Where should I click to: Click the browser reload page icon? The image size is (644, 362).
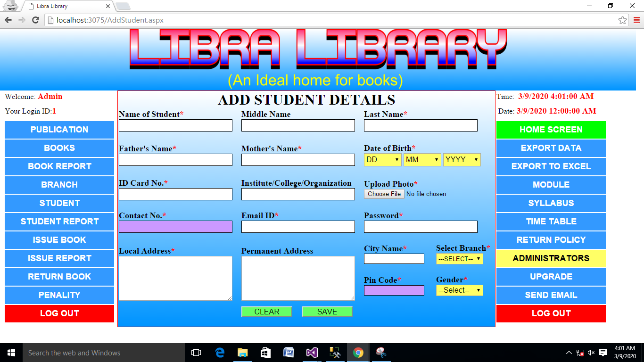(x=35, y=20)
